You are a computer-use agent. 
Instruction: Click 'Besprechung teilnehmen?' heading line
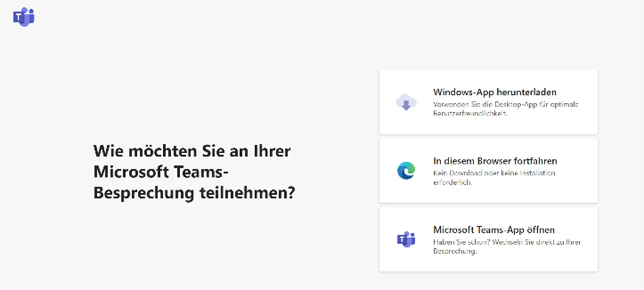pos(194,193)
